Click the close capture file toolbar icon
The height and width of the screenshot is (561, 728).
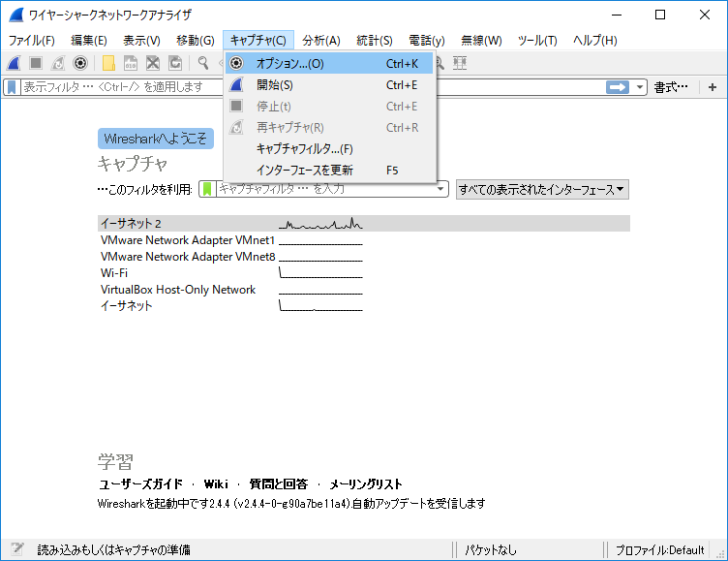[x=153, y=63]
